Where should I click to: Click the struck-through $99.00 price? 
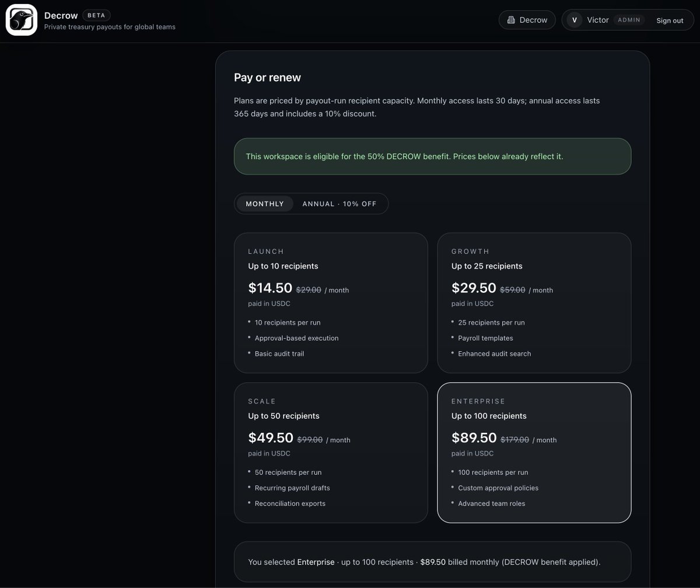point(310,439)
